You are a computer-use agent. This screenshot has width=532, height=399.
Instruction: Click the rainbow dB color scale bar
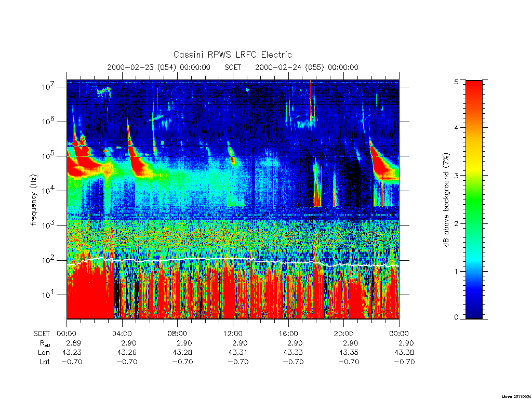(474, 199)
